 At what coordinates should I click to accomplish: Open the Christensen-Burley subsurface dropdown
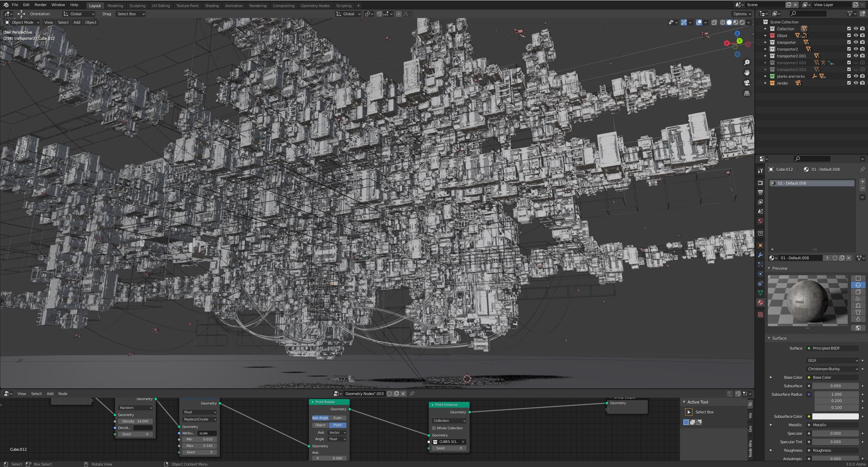pyautogui.click(x=832, y=369)
